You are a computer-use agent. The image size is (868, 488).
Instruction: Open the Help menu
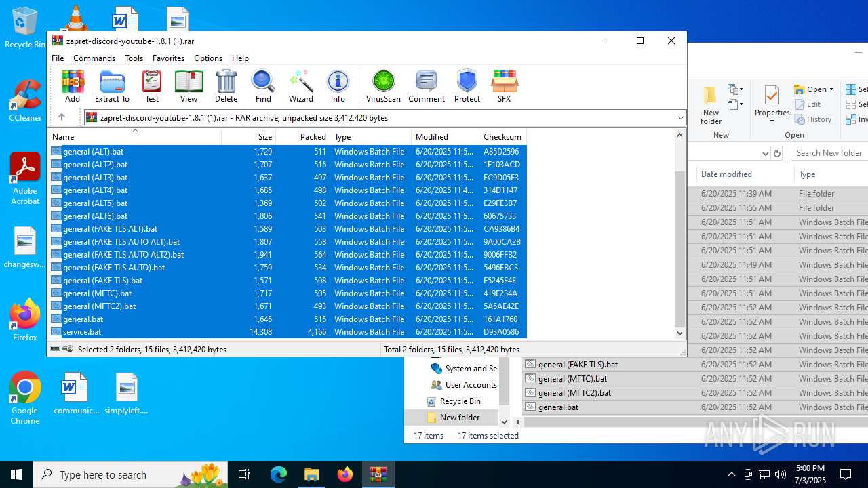click(240, 58)
